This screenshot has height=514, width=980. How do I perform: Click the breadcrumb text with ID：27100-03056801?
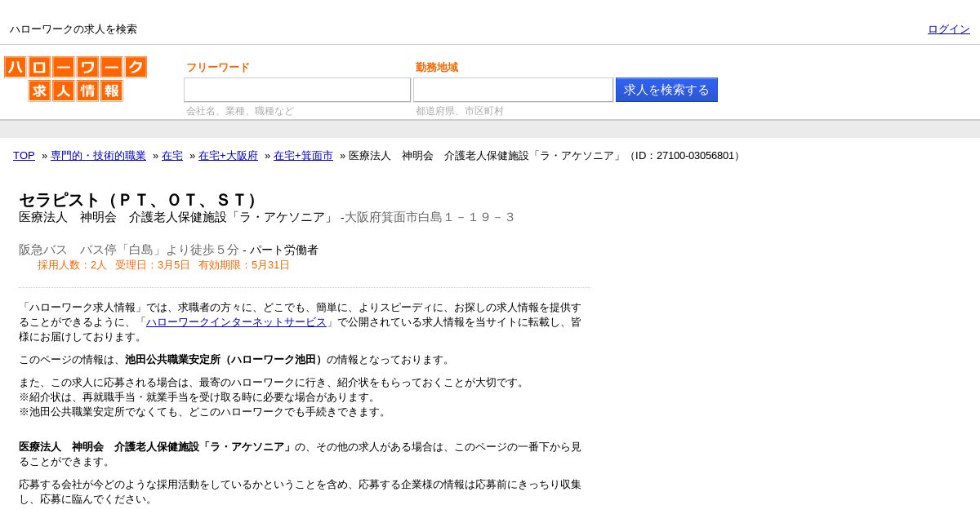click(x=546, y=156)
